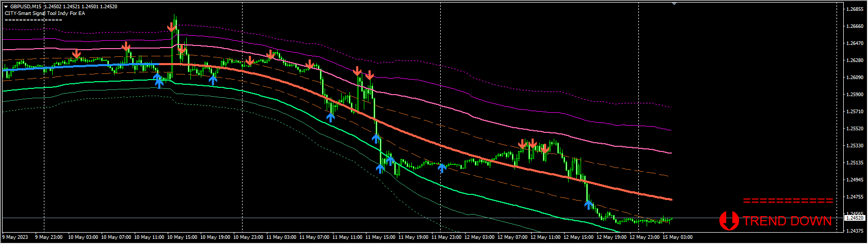Click the red dashed line above TREND DOWN
Image resolution: width=868 pixels, height=244 pixels.
click(x=788, y=201)
